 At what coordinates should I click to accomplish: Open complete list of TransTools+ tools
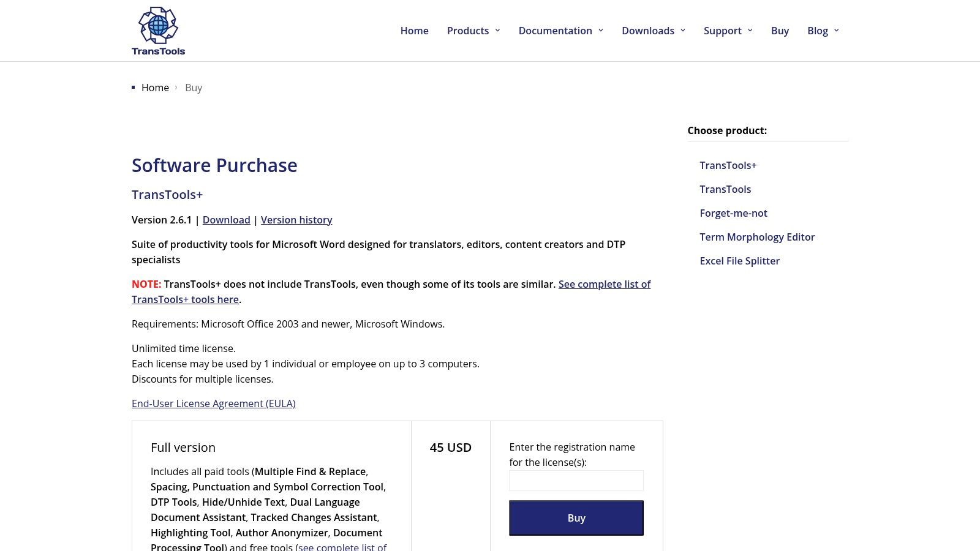coord(391,292)
